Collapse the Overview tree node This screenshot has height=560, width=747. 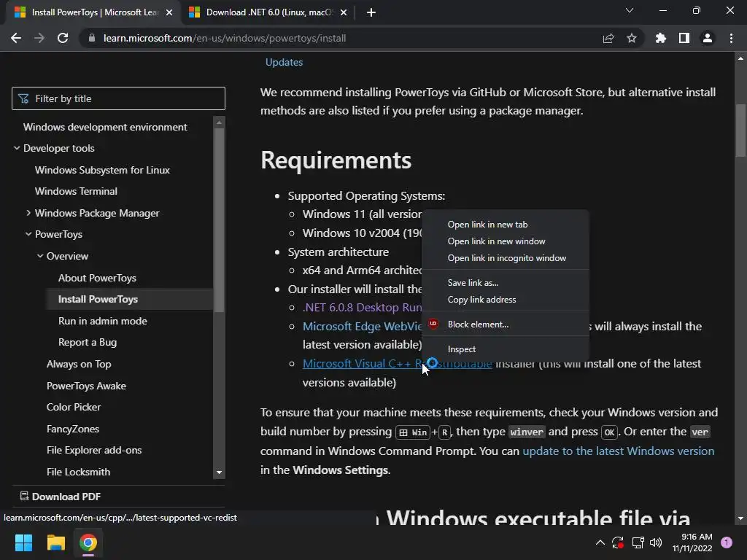[40, 256]
